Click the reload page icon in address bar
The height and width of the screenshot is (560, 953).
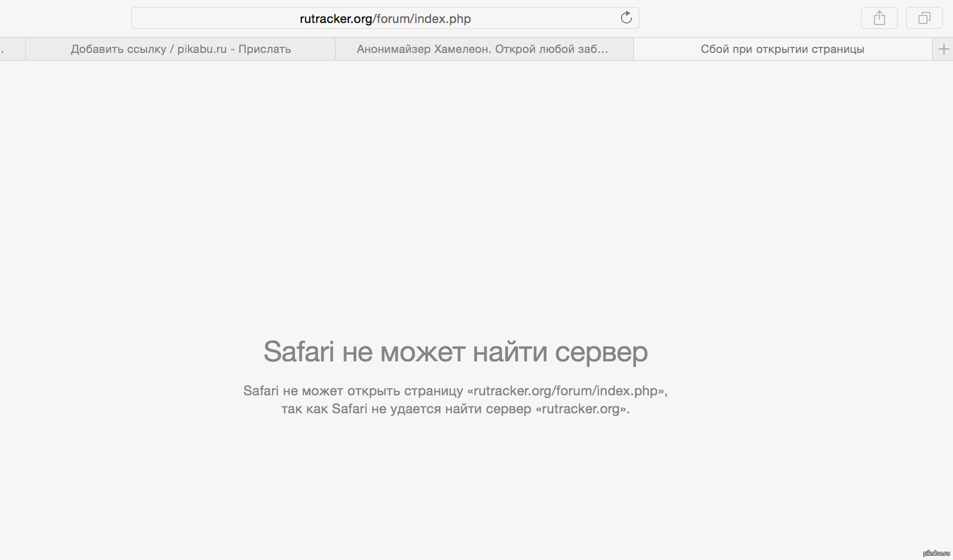(x=626, y=18)
